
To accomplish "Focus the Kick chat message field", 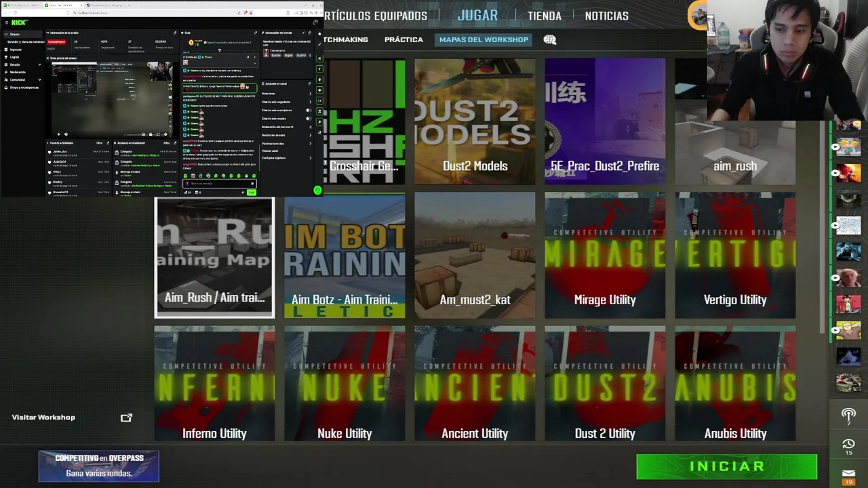I will 220,184.
